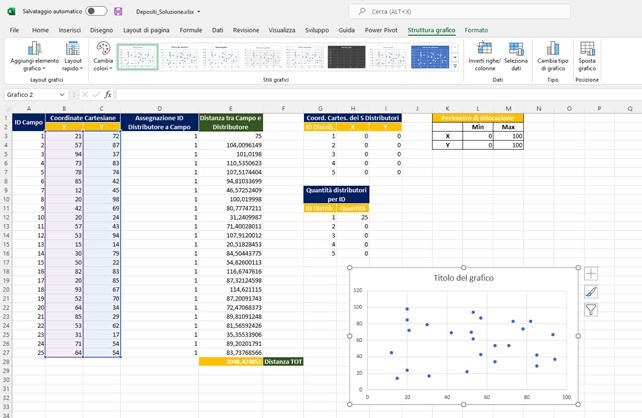Apply the dark black chart style
Viewport: 642px width, 418px height.
tap(346, 57)
